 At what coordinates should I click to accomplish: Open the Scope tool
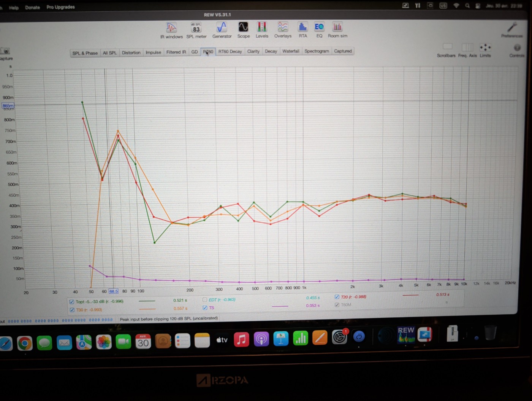243,30
